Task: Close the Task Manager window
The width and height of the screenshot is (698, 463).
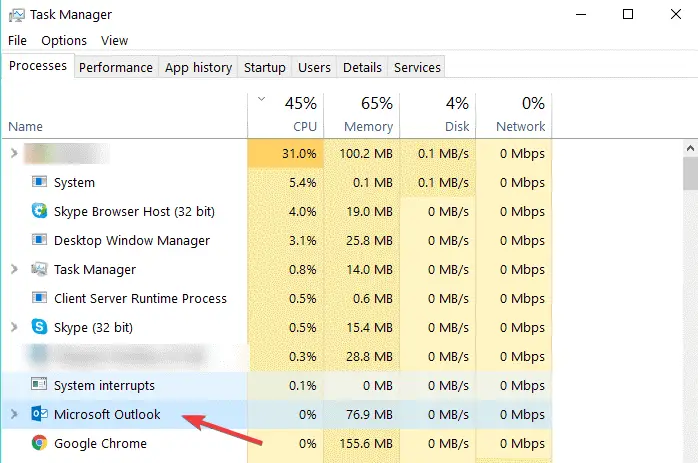Action: point(676,14)
